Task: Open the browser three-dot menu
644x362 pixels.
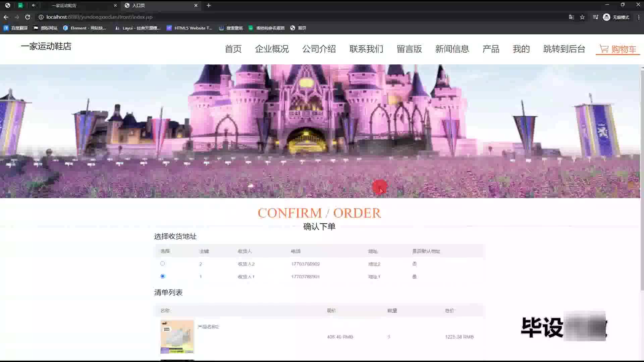Action: (639, 17)
